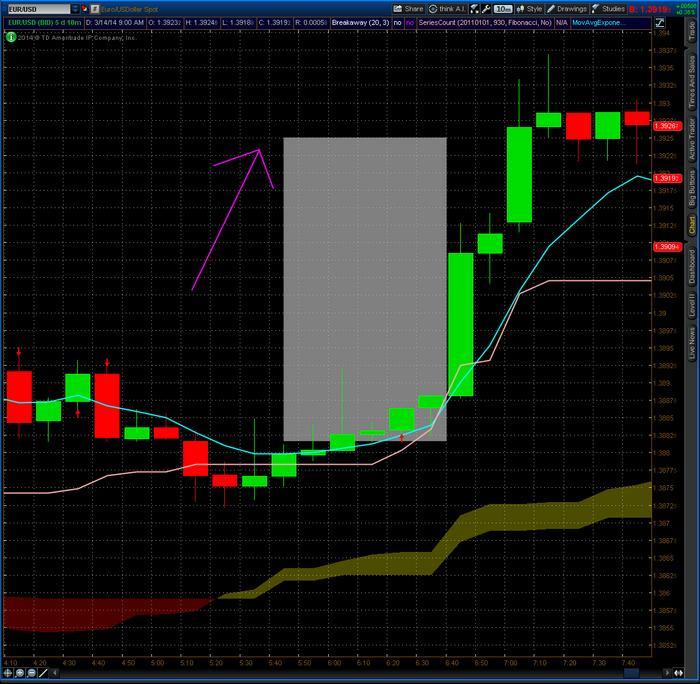The image size is (700, 684).
Task: Click the last price 1.3919 quote display
Action: click(650, 9)
